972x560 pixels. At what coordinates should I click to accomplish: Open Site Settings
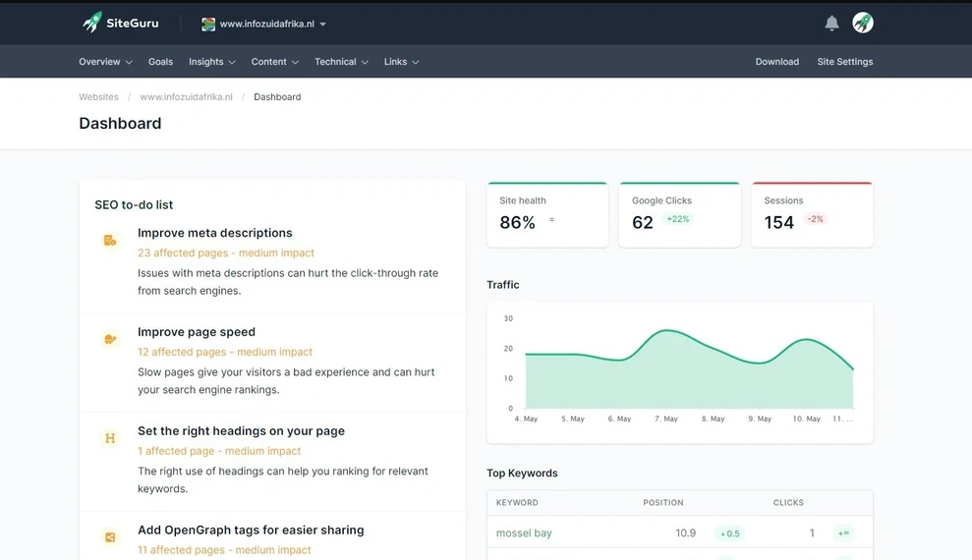point(845,61)
